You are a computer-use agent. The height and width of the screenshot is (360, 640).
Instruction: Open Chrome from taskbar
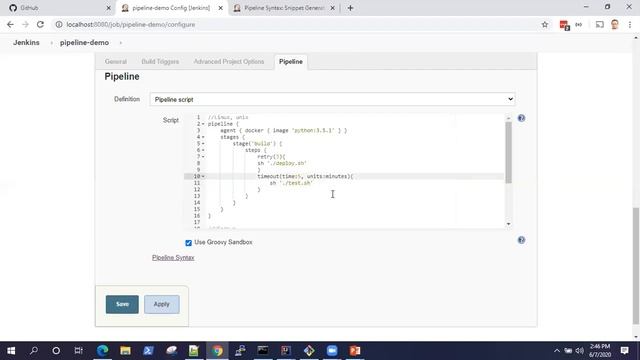click(217, 351)
